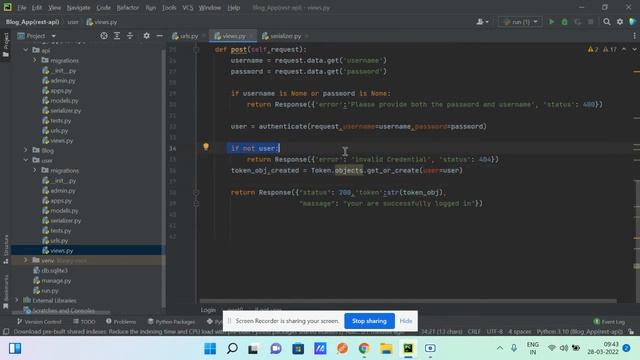This screenshot has height=360, width=640.
Task: Open the TODO tool window
Action: click(84, 322)
